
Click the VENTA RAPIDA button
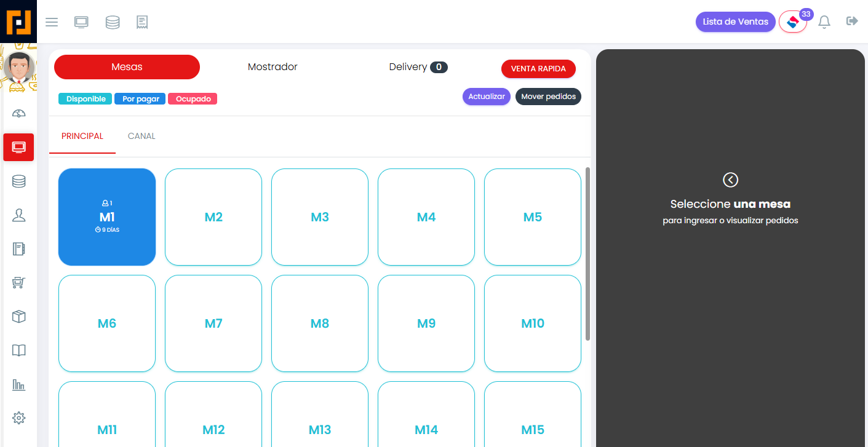[538, 69]
